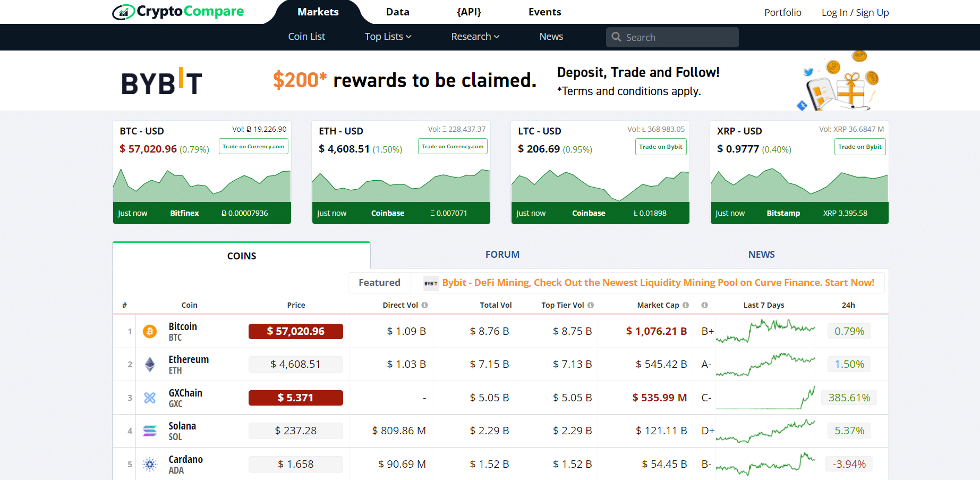This screenshot has height=480, width=980.
Task: Click GXChain 24h change 385.61%
Action: 849,398
